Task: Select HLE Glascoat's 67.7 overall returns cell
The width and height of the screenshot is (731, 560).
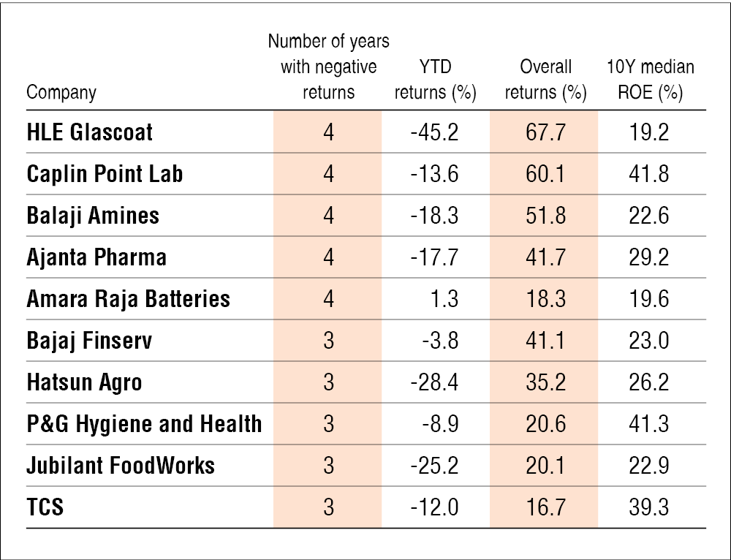Action: (544, 132)
